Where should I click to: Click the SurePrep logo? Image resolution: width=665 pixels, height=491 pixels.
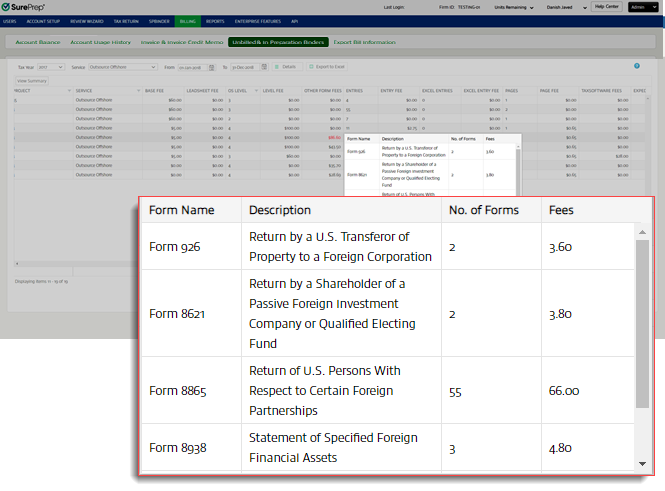(24, 7)
